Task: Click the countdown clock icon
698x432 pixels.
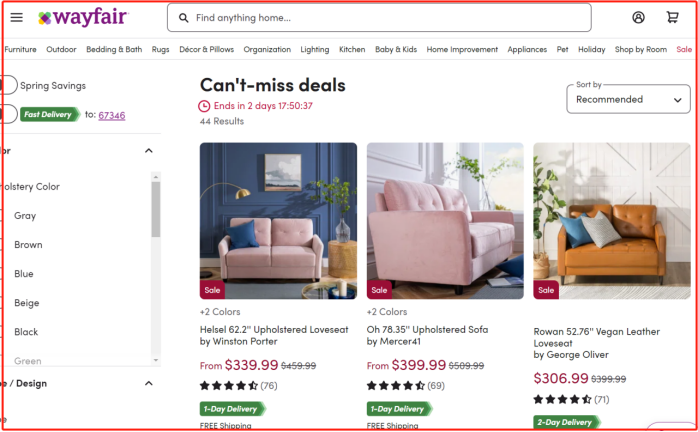Action: [205, 106]
